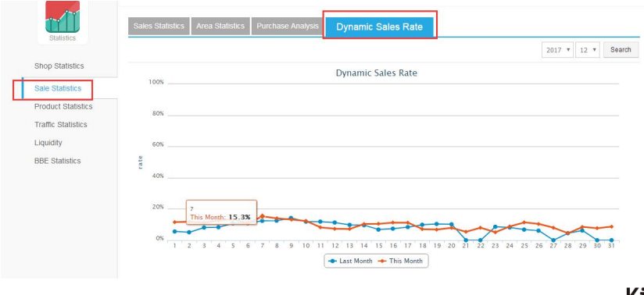Click the Search button
Screen dimensions: 644x295
[621, 50]
